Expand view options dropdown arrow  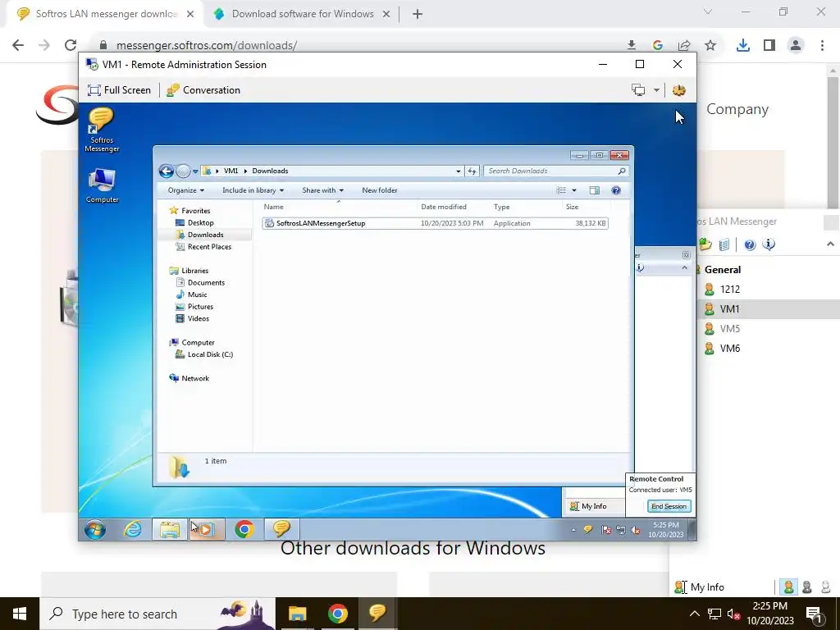(574, 190)
